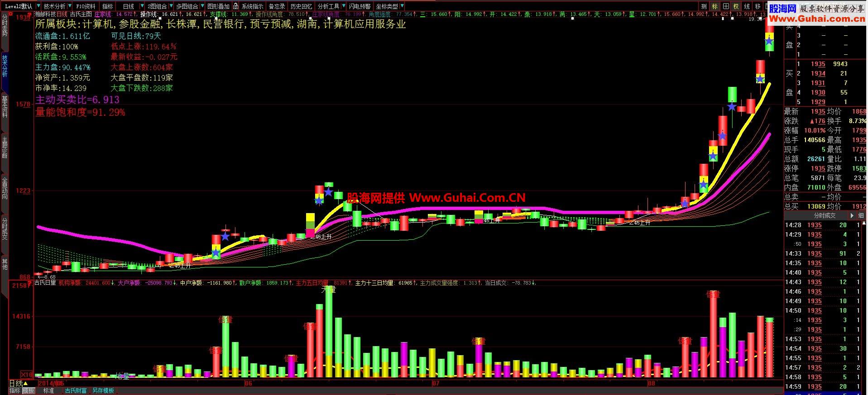
Task: Open 闪电预警 alert settings
Action: (x=360, y=6)
